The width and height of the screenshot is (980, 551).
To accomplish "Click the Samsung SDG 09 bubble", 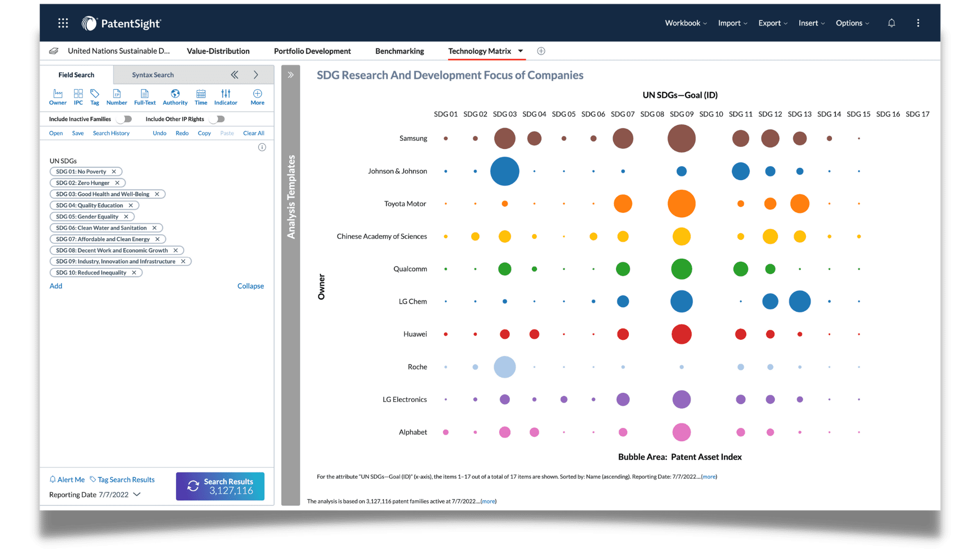I will pos(681,138).
